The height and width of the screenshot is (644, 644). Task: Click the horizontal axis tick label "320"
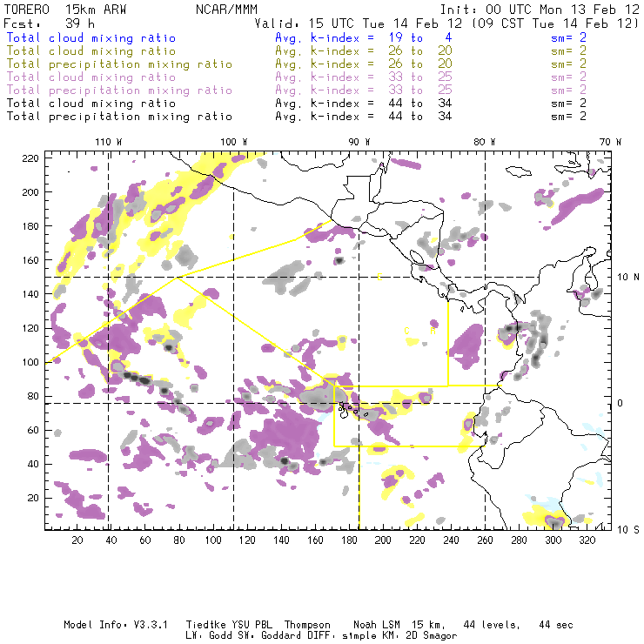tap(587, 540)
